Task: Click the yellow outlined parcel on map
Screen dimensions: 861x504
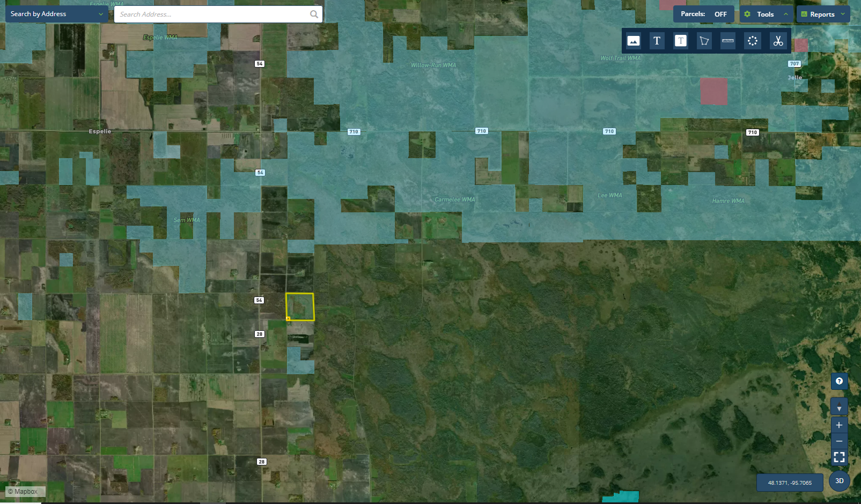Action: pyautogui.click(x=300, y=307)
